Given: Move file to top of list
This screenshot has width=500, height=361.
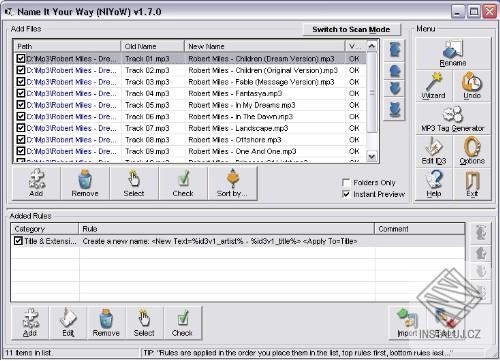Looking at the screenshot, I should click(395, 50).
